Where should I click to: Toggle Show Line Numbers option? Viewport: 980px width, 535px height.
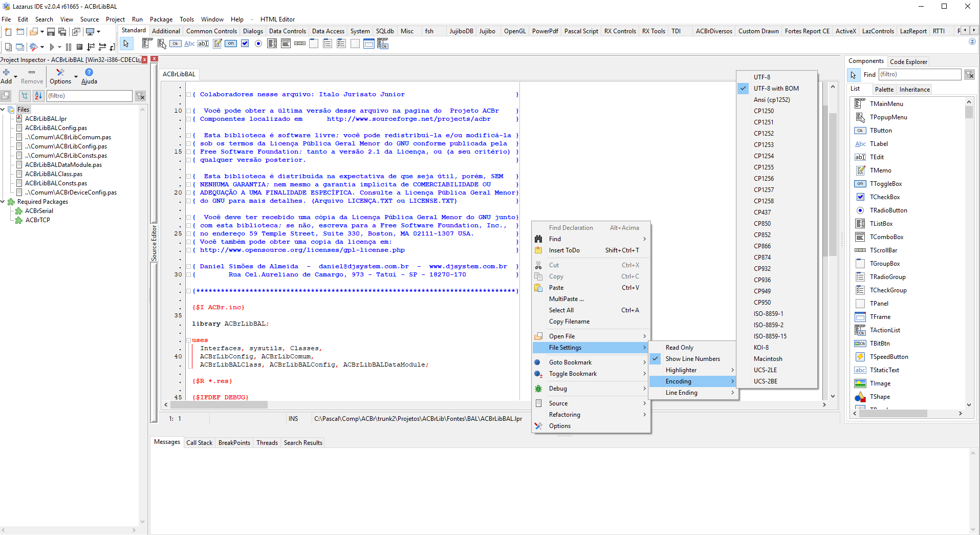click(692, 359)
